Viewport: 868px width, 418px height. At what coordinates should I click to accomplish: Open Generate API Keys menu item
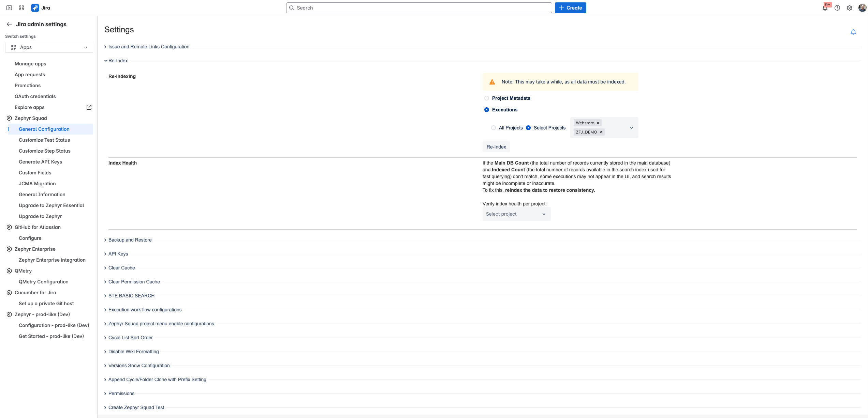click(x=40, y=162)
